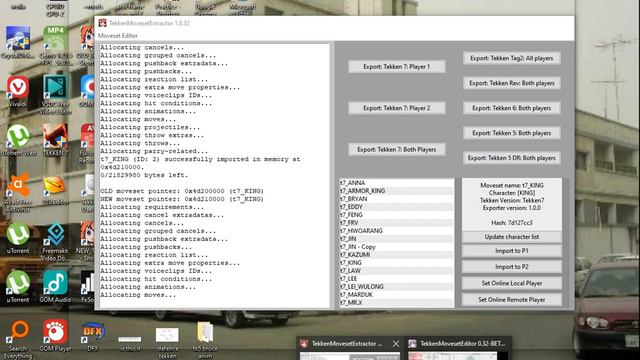Screen dimensions: 640x360
Task: Open the 'is this it' desktop file
Action: point(130,343)
